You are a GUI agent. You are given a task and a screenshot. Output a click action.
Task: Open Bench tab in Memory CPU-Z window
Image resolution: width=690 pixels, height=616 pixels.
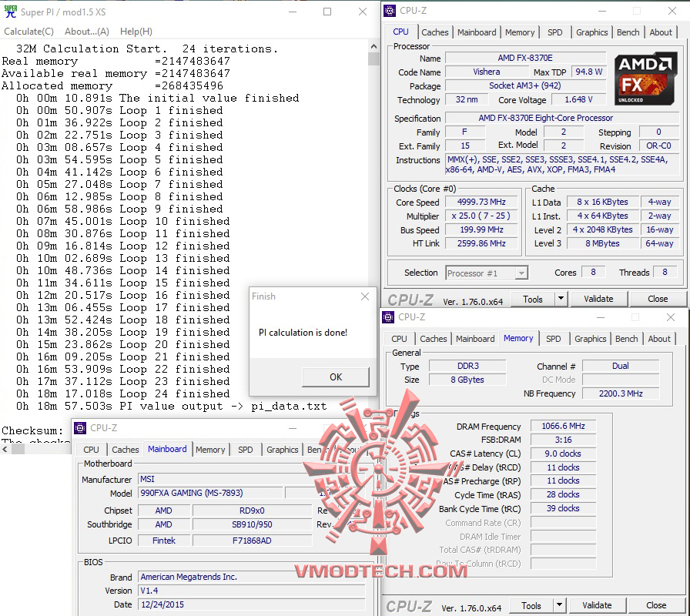coord(627,339)
